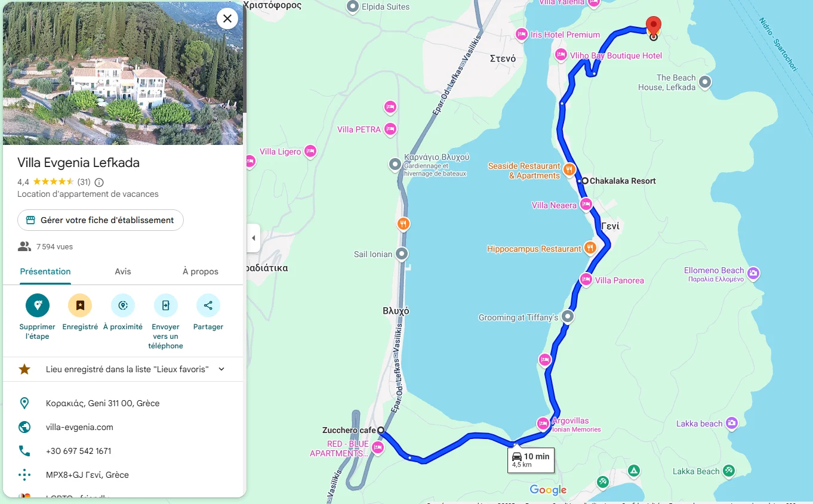The height and width of the screenshot is (504, 813).
Task: Toggle the Enregistré bookmark icon
Action: pos(80,305)
